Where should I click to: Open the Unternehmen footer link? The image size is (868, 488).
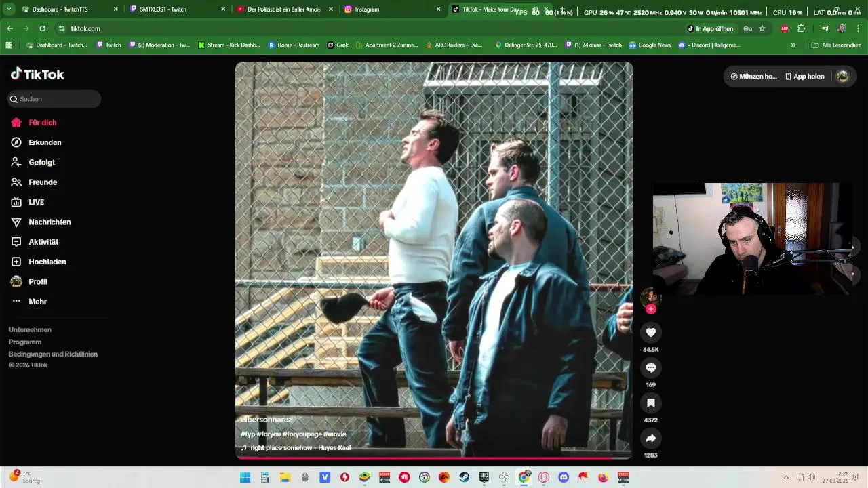pos(30,330)
